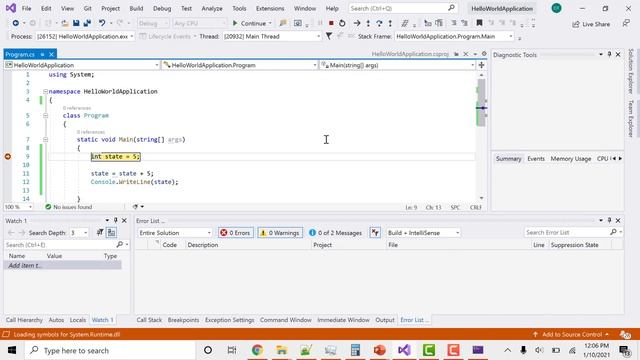
Task: Click the Continue button
Action: (250, 23)
